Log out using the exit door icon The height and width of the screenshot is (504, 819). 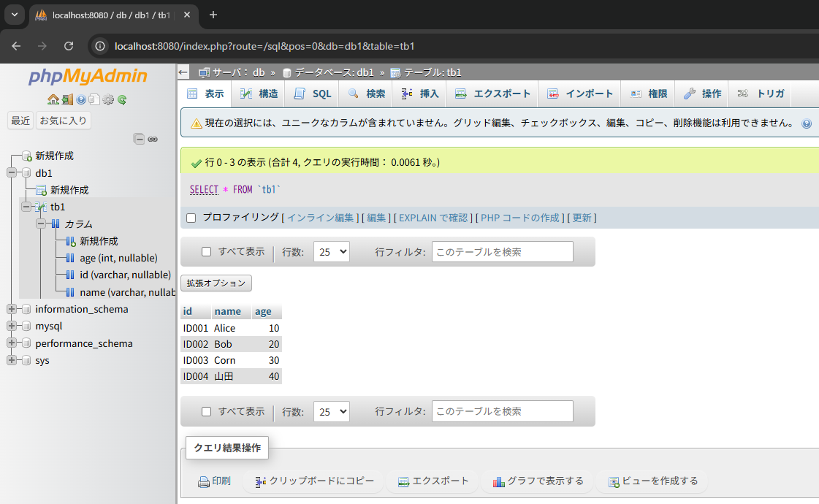[67, 99]
